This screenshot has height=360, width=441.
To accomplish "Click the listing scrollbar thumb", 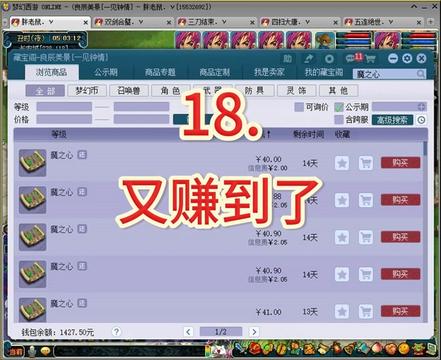I will click(425, 148).
